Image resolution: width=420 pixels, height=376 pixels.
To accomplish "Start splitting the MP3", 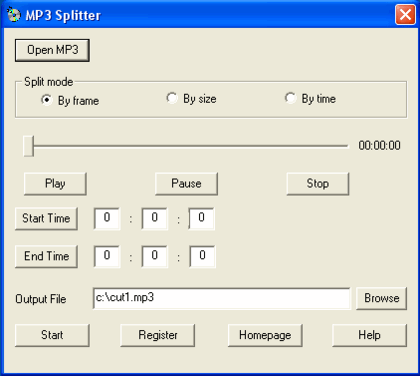I will [x=52, y=335].
